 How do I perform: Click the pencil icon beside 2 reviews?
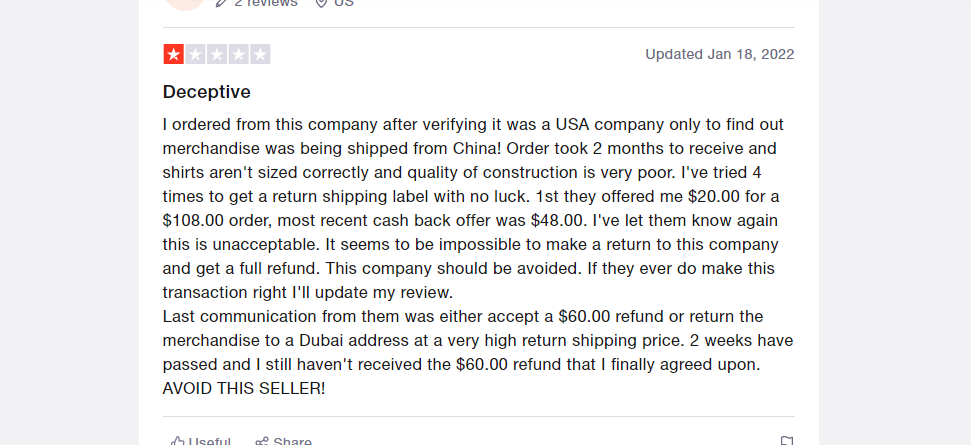click(222, 2)
